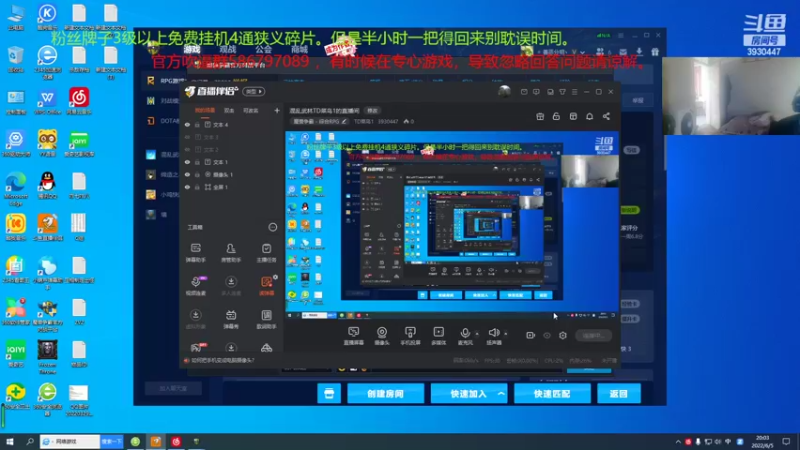Click the taskbar search input box

tap(70, 441)
